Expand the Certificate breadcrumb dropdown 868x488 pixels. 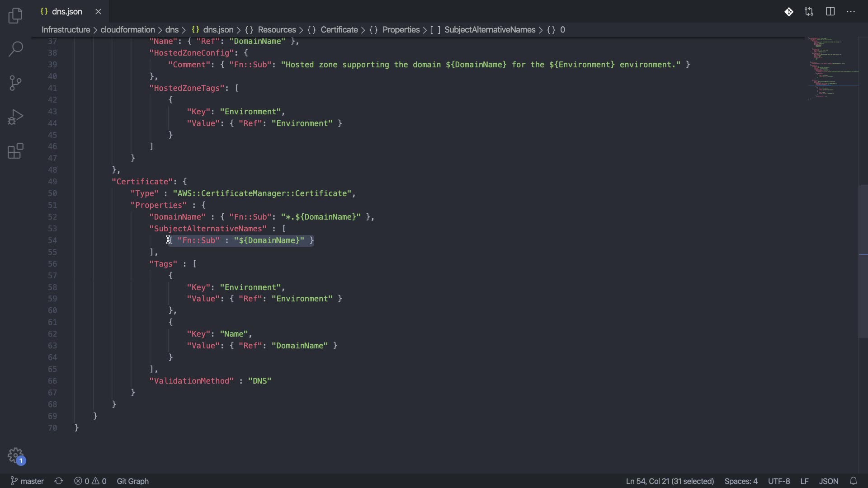click(339, 30)
